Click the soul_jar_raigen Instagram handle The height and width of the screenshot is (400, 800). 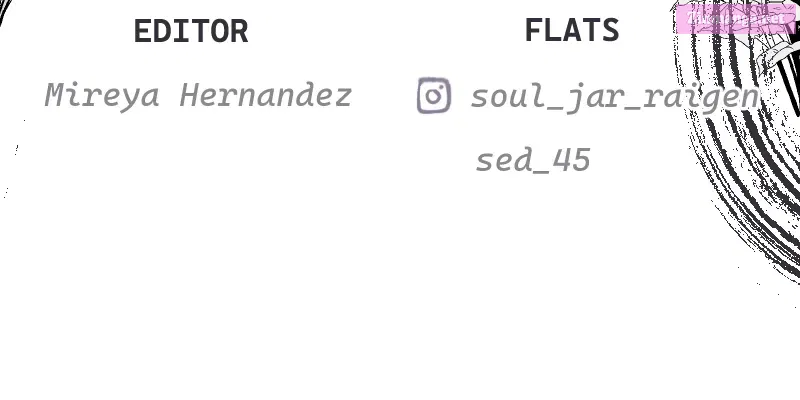click(615, 97)
